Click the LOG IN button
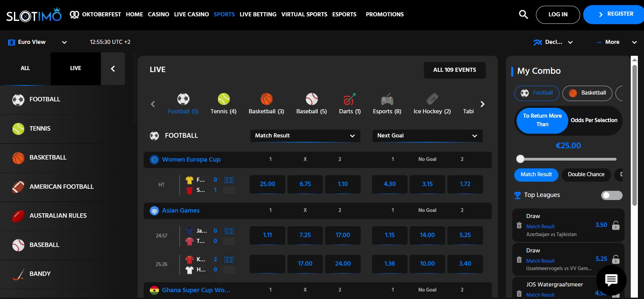Viewport: 644px width, 299px height. click(558, 15)
